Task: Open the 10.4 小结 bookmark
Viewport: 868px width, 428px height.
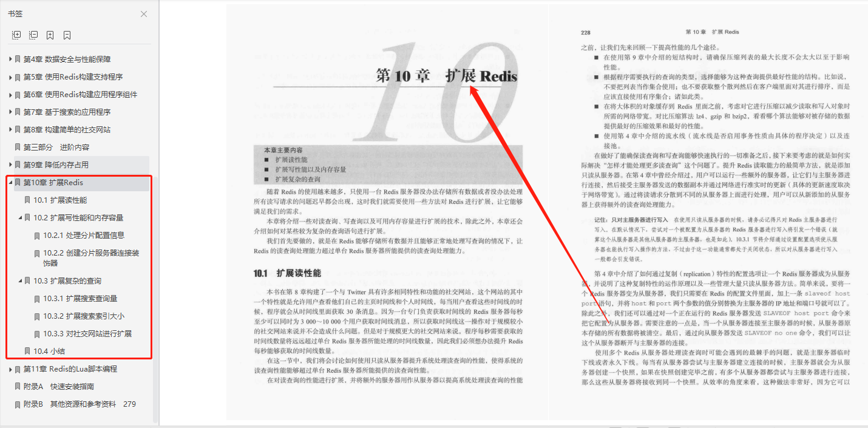Action: 49,352
